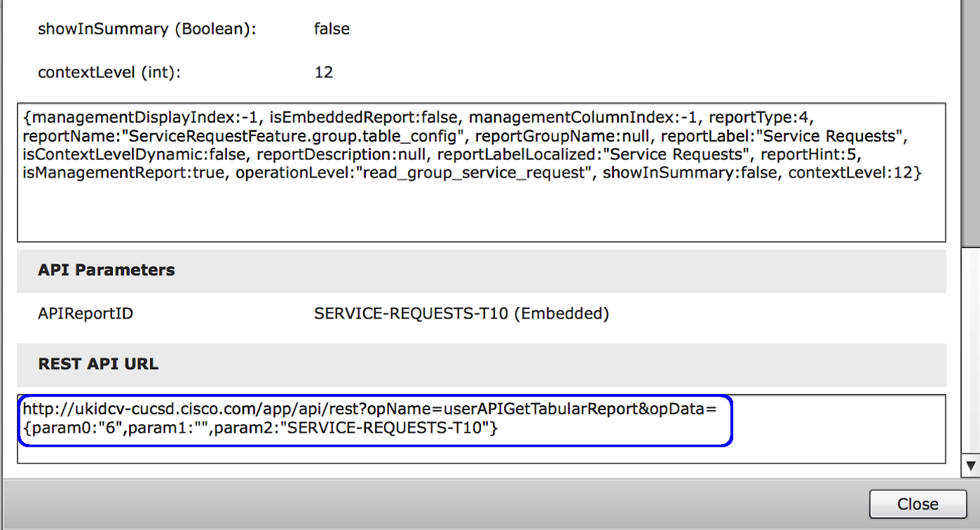Click the scrollbar down arrow
This screenshot has width=980, height=530.
click(x=971, y=466)
